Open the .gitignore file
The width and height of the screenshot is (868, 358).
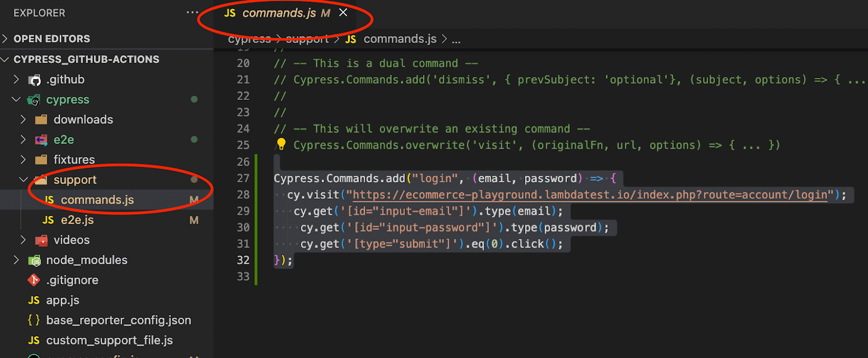click(x=72, y=280)
